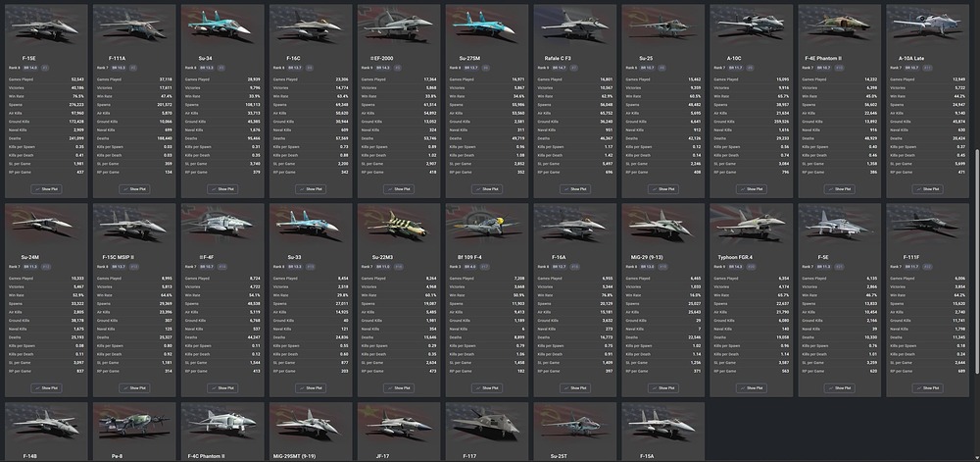Show plot for the Su-25

(x=662, y=188)
